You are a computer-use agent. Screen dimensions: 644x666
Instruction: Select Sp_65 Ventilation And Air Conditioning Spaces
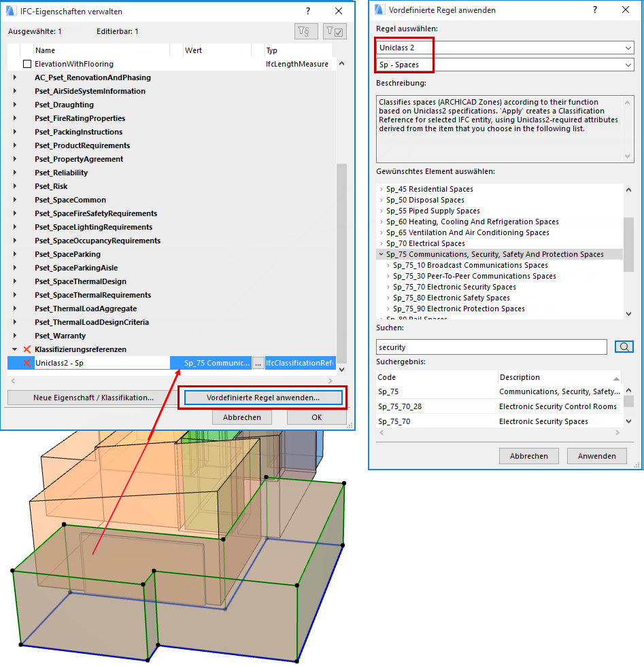[468, 232]
